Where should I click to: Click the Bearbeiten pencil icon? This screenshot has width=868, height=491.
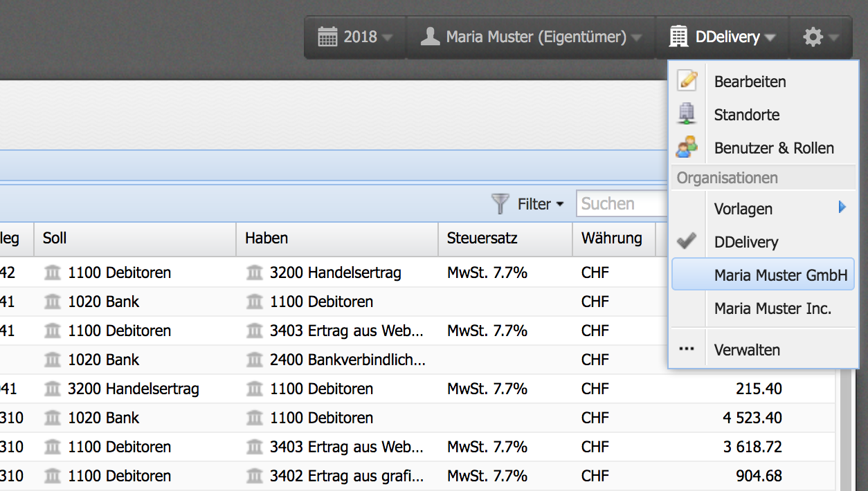click(x=687, y=80)
